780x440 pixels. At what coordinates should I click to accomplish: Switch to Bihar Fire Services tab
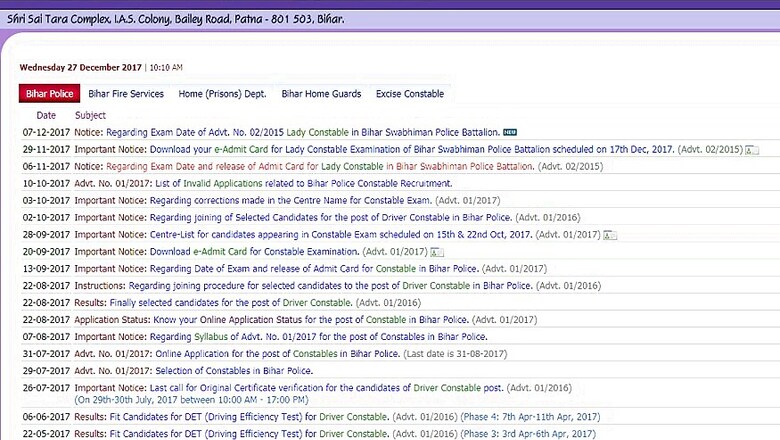(x=126, y=93)
